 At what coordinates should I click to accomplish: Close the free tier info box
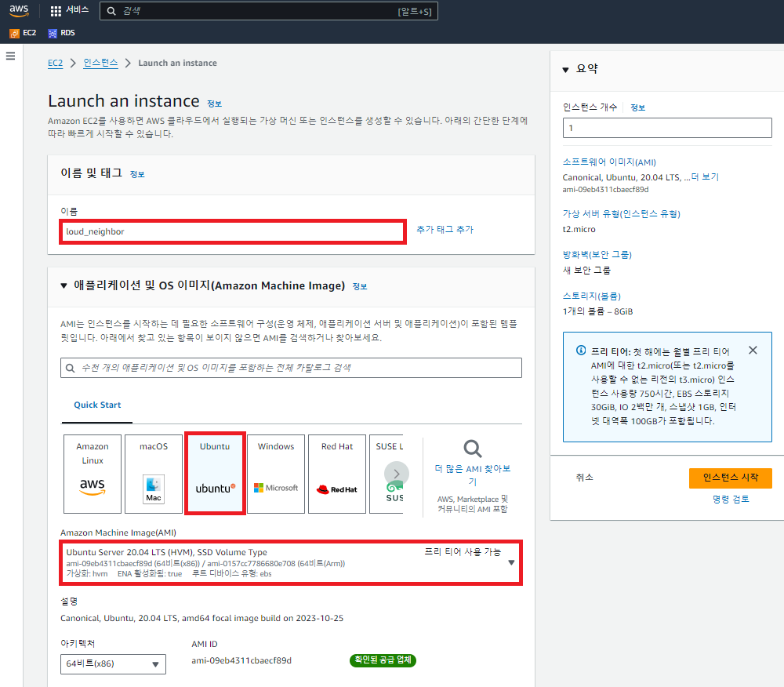(753, 351)
